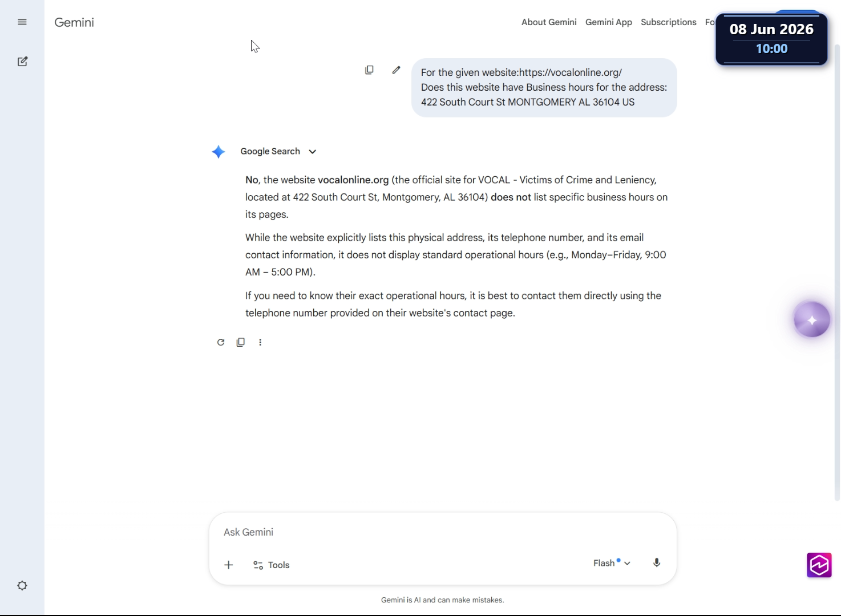Start a new chat with the compose icon

click(23, 62)
